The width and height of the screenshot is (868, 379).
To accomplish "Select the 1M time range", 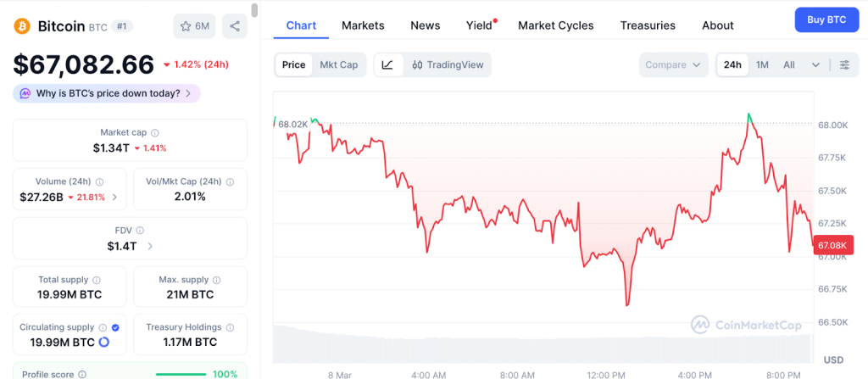I will 762,65.
